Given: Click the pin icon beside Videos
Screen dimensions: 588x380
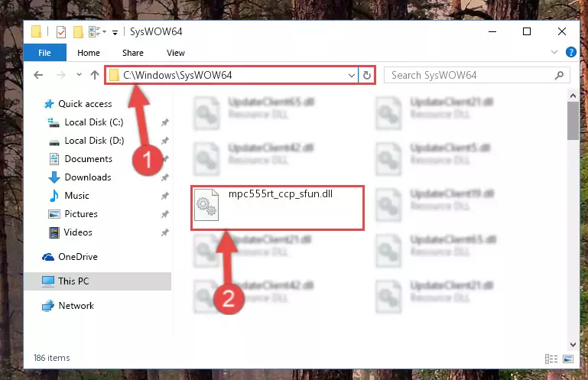Looking at the screenshot, I should (x=164, y=233).
